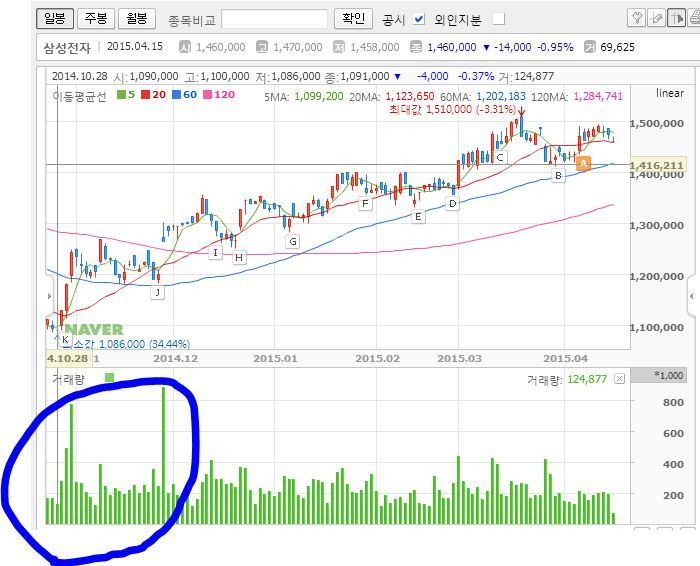Click the 60MA value 1,202,183
Image resolution: width=700 pixels, height=566 pixels.
coord(501,96)
